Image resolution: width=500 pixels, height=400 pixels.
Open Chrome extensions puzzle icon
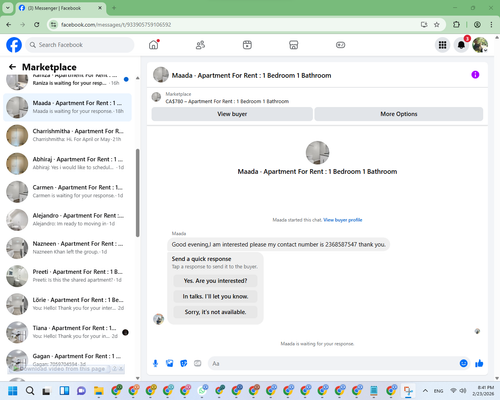click(456, 25)
